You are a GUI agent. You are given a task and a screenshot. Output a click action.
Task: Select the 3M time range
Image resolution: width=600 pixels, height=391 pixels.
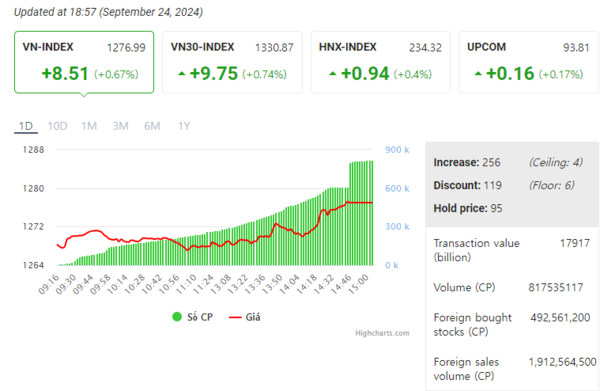(x=121, y=126)
